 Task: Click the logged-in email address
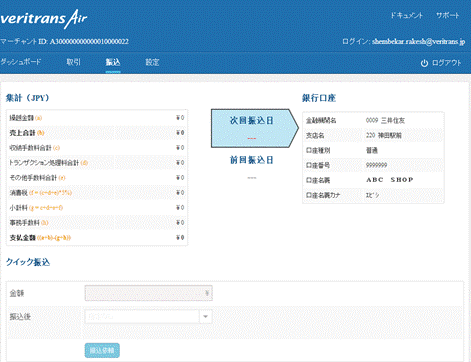tap(418, 41)
